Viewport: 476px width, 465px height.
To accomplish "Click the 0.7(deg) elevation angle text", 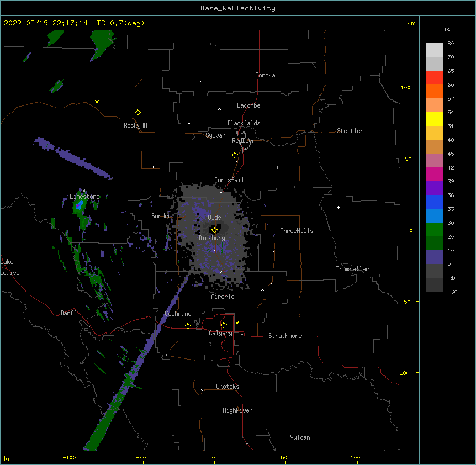I will pos(127,23).
